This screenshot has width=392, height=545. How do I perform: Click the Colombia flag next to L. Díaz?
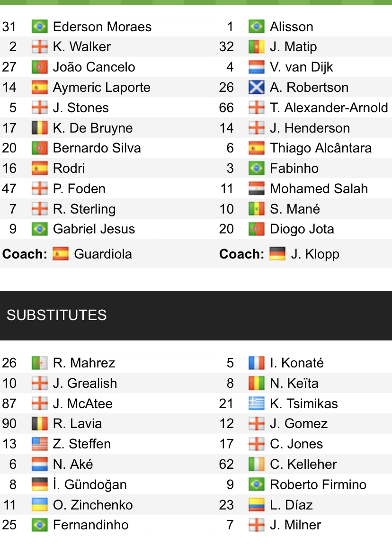click(256, 505)
